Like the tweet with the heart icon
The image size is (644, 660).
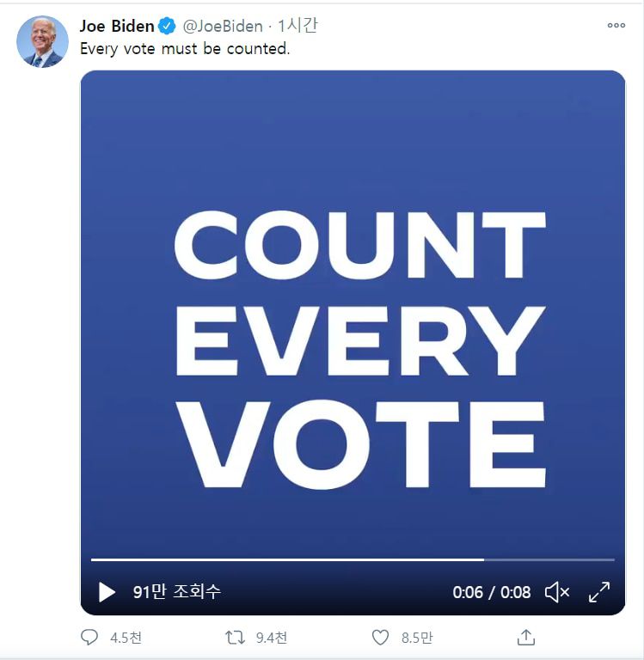click(x=380, y=638)
